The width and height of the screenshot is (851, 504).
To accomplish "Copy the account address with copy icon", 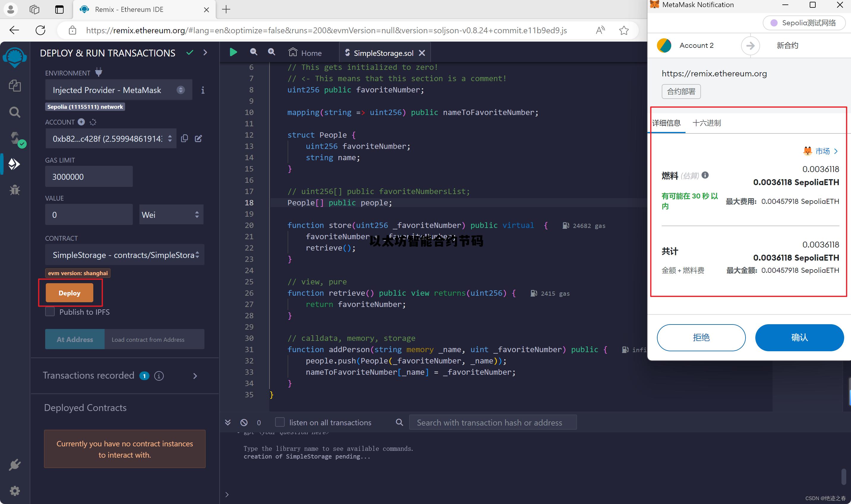I will click(x=185, y=138).
